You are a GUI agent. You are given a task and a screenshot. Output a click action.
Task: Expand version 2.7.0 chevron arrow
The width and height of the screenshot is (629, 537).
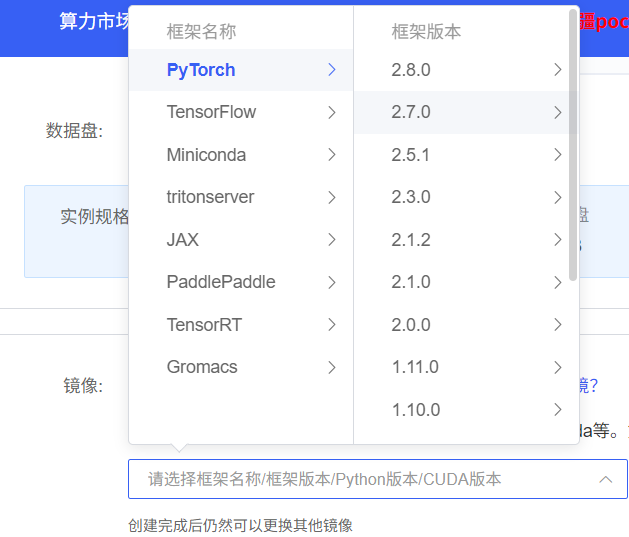[x=558, y=112]
